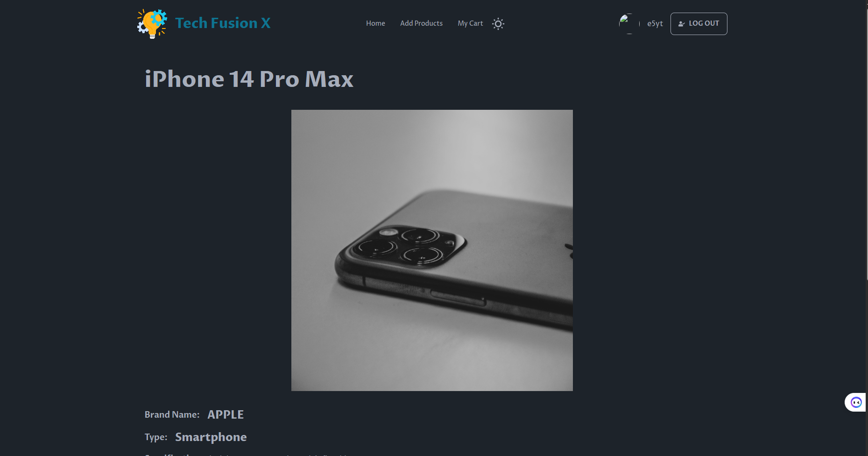
Task: Click the gear portion of the logo
Action: point(159,18)
